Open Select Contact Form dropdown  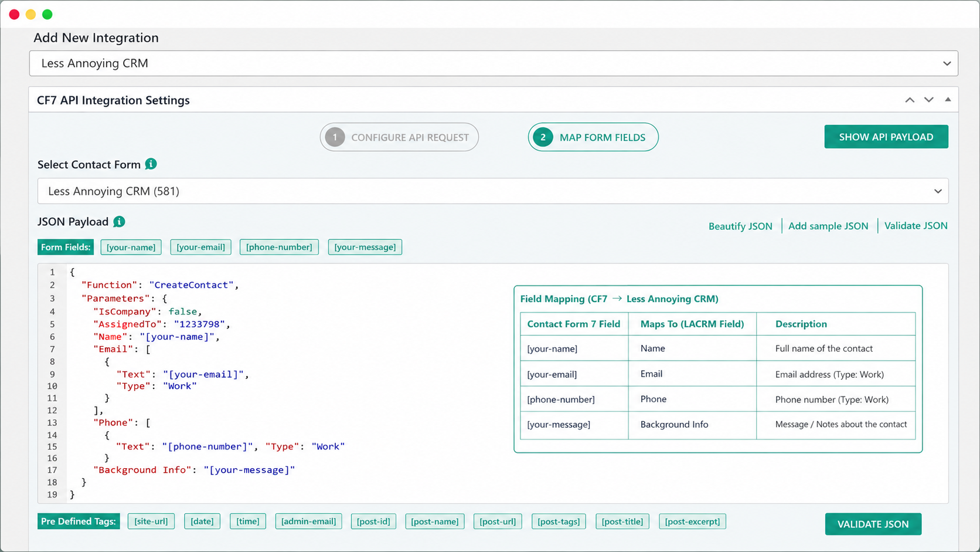click(493, 191)
